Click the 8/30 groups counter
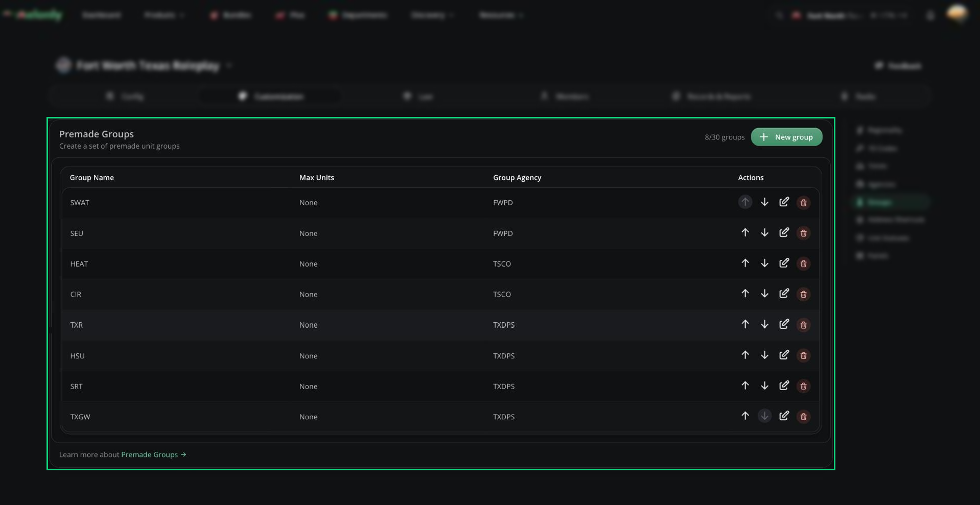The width and height of the screenshot is (980, 505). click(725, 137)
